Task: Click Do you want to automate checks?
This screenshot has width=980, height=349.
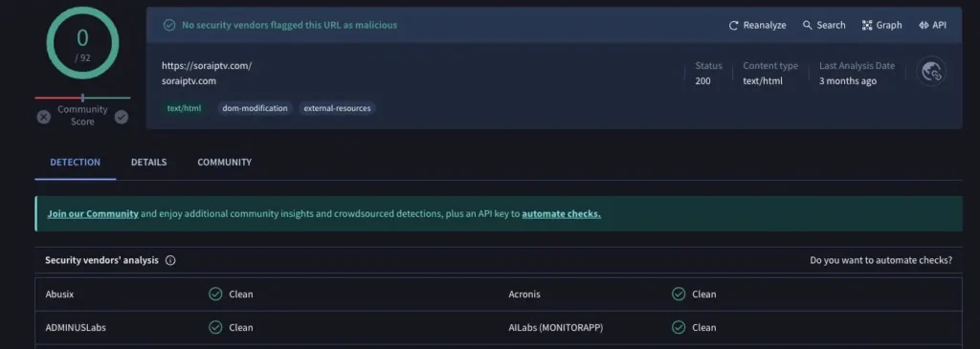Action: click(x=881, y=260)
